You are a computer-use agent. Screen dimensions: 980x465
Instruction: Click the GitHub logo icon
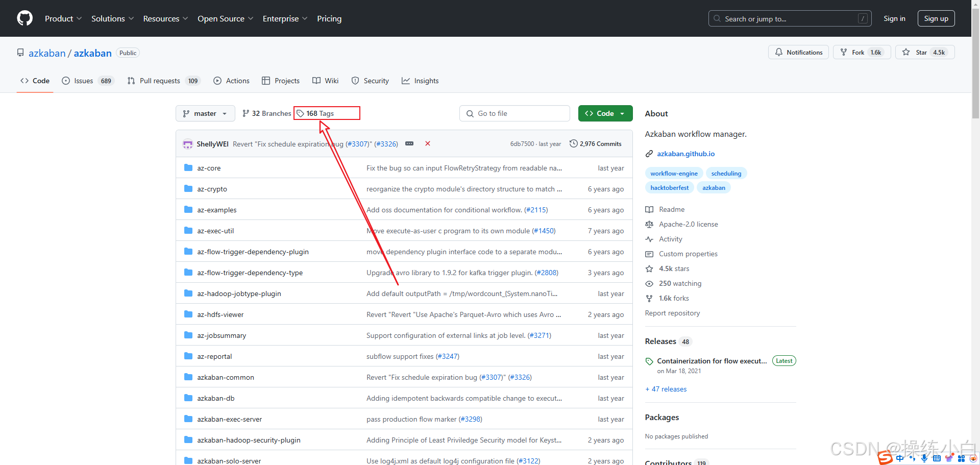click(x=24, y=18)
